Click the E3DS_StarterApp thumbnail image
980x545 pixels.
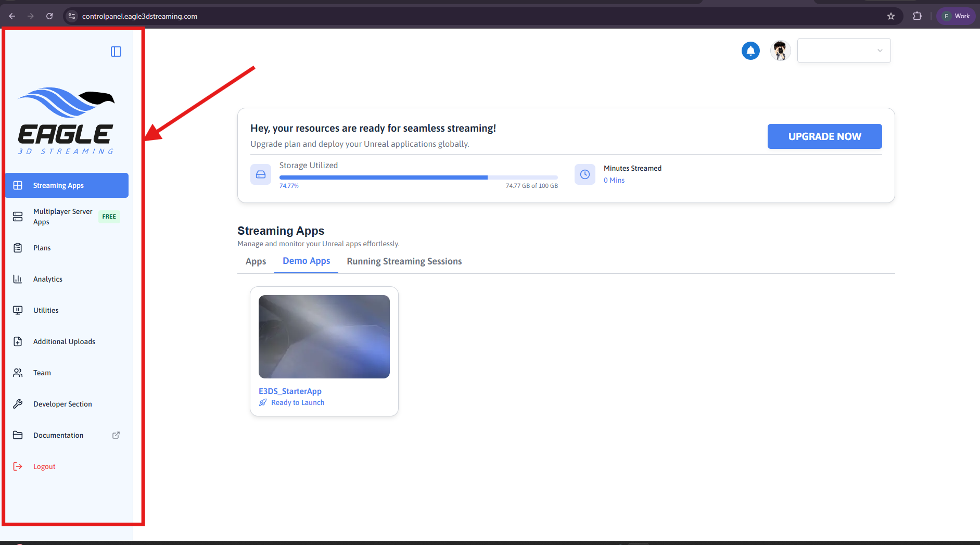(x=324, y=337)
